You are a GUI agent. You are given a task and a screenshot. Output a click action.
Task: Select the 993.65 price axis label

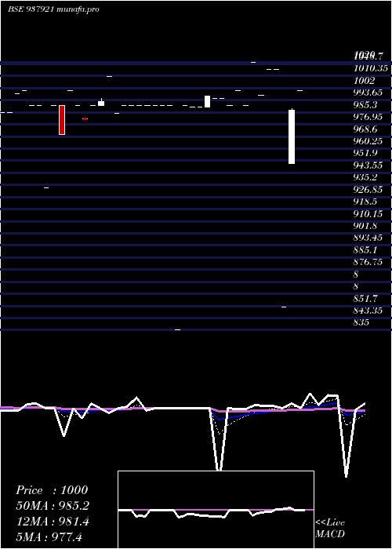point(368,93)
